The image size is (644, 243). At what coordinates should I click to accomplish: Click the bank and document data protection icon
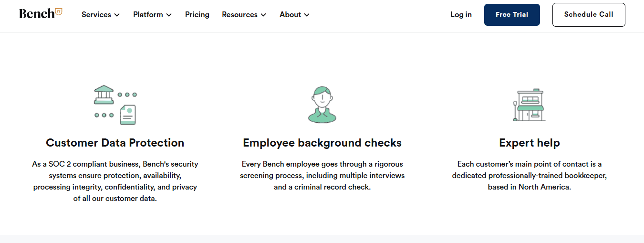115,105
